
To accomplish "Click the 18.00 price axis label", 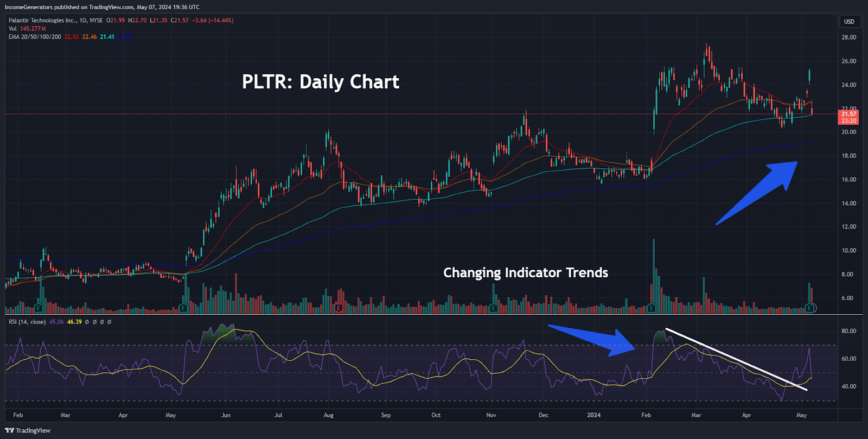I will pos(849,156).
